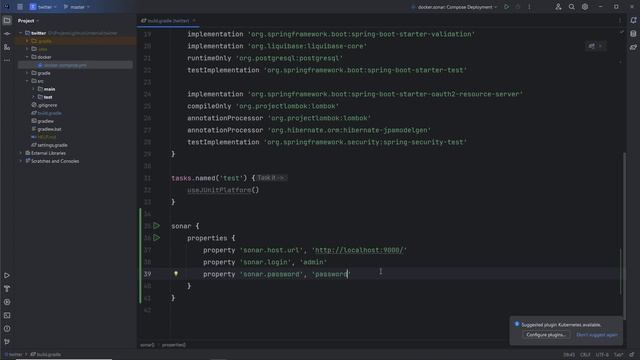Open the twitter project switcher dropdown
The height and width of the screenshot is (360, 640).
[x=42, y=7]
